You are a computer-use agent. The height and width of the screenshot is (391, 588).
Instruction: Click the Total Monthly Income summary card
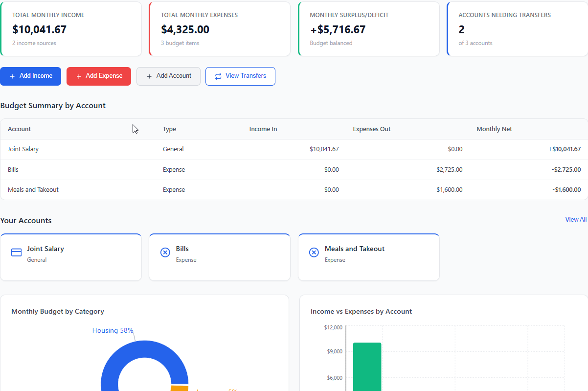point(71,29)
